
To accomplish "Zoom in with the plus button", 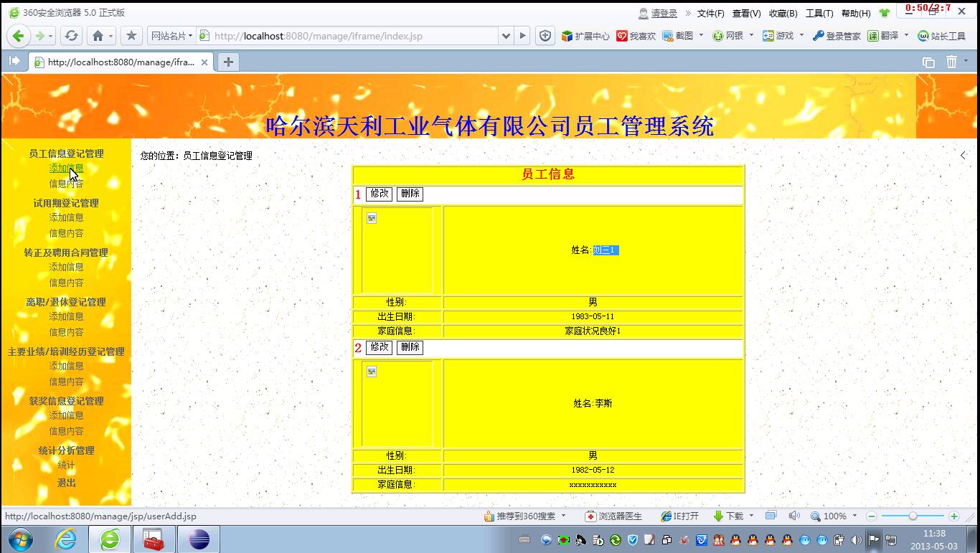I will pos(953,516).
